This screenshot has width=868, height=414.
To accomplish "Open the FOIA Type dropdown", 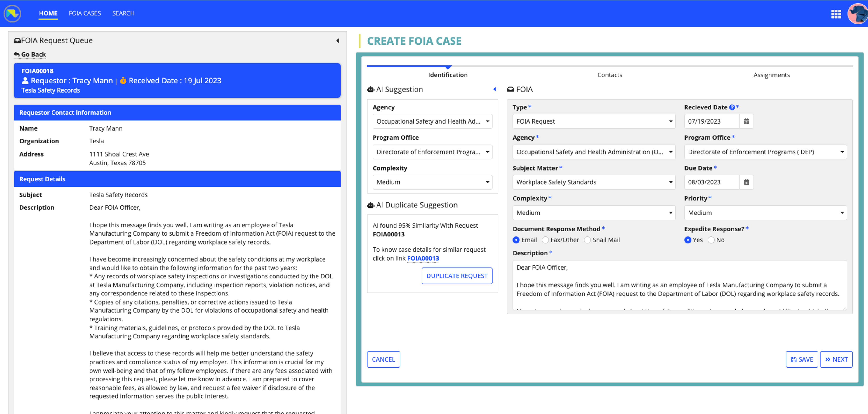I will pyautogui.click(x=594, y=121).
